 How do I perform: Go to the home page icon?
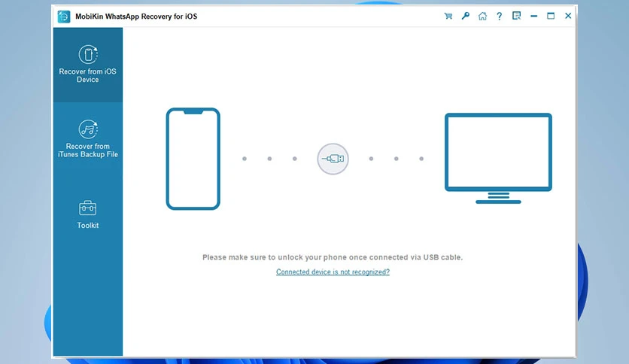pyautogui.click(x=482, y=16)
